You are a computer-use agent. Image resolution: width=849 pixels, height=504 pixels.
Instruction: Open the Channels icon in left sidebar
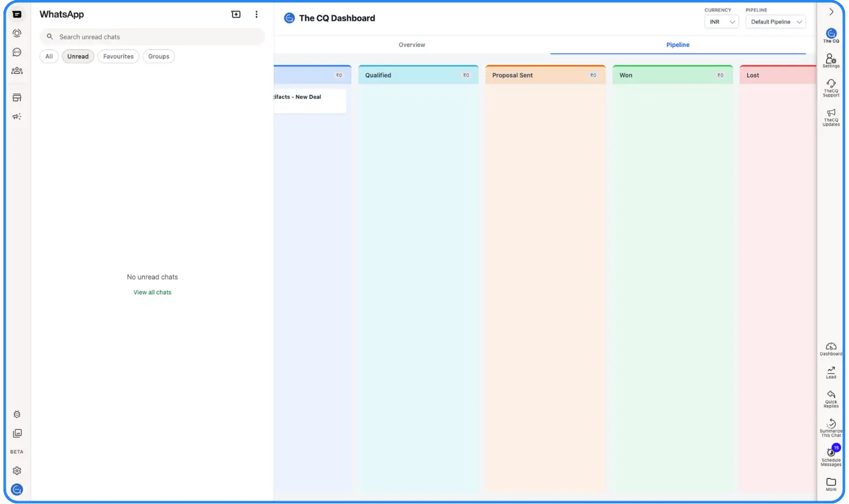coord(17,52)
